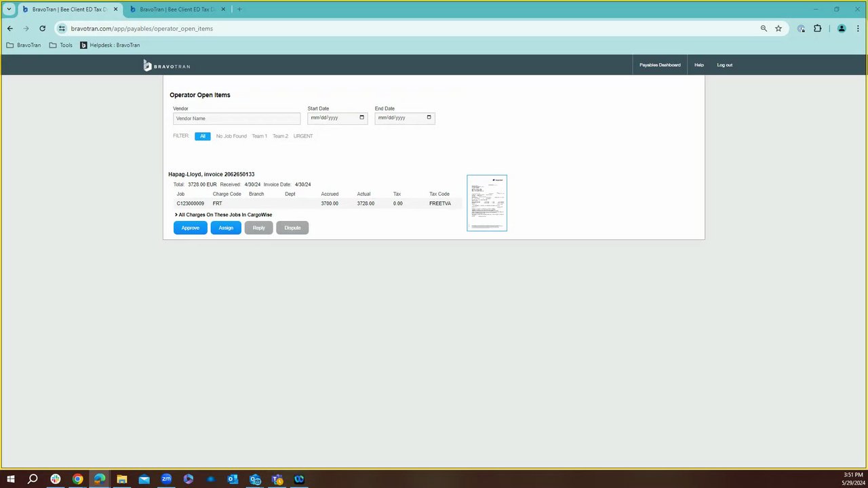Go back using the browser back arrow
Viewport: 868px width, 488px height.
(x=10, y=28)
